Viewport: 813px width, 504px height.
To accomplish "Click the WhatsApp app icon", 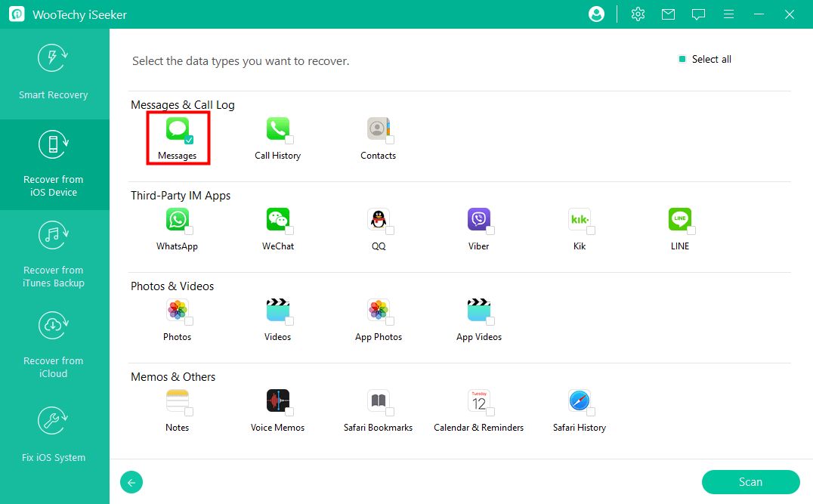I will (177, 219).
